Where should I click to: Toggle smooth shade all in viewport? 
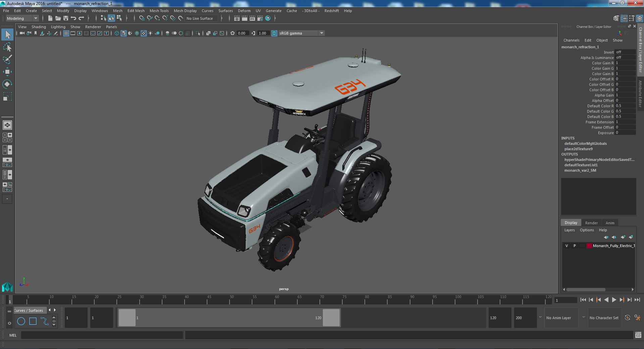pos(123,33)
